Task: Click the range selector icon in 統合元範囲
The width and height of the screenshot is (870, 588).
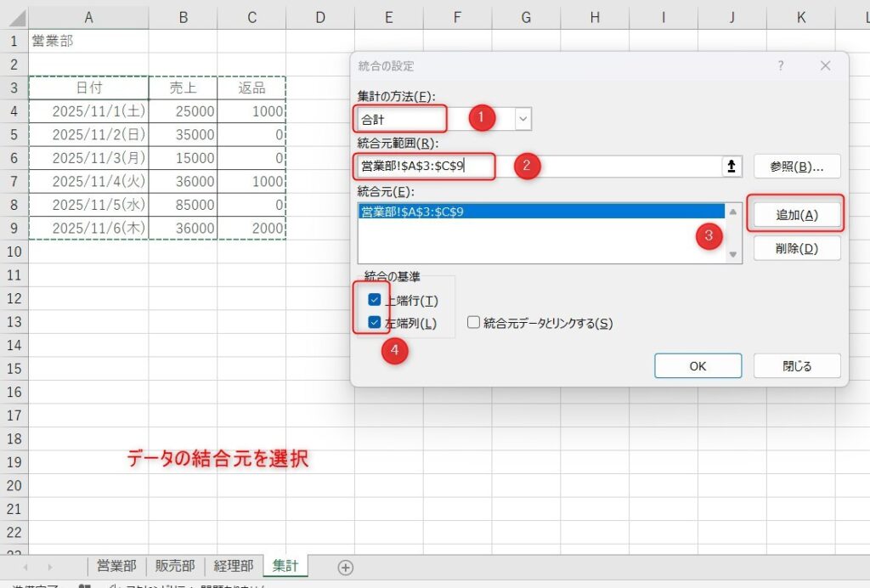Action: click(x=732, y=167)
